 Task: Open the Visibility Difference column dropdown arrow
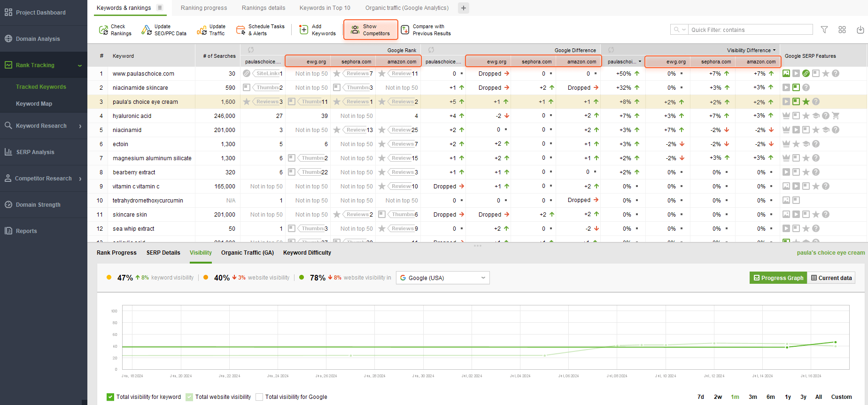click(x=774, y=50)
